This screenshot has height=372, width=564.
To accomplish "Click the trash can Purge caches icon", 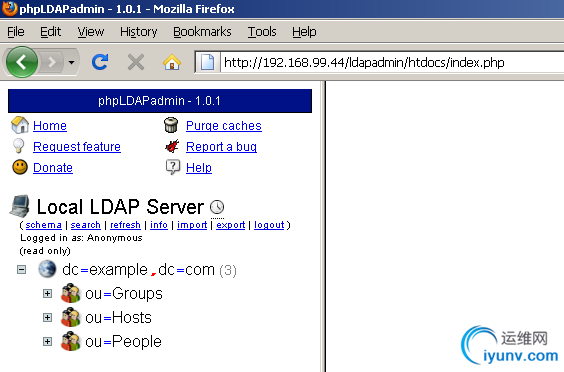I will click(171, 125).
